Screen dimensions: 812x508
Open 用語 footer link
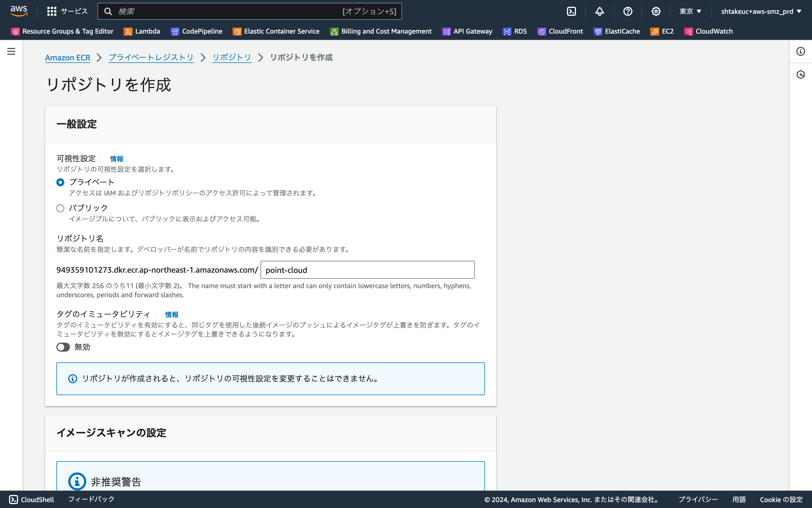(739, 500)
